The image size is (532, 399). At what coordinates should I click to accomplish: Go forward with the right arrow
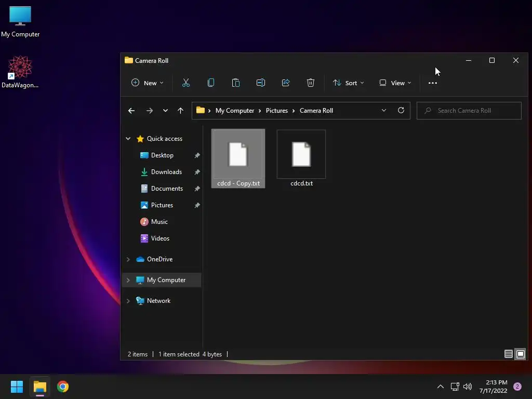pyautogui.click(x=149, y=111)
